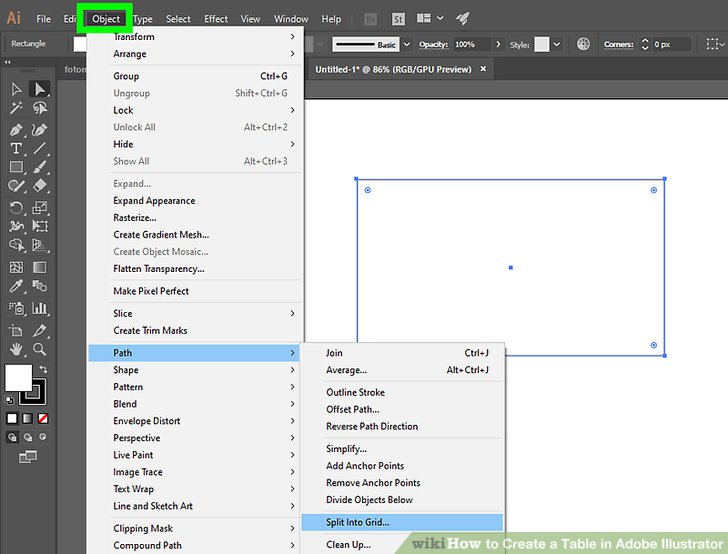This screenshot has height=554, width=728.
Task: Choose the Hand tool
Action: (x=17, y=349)
